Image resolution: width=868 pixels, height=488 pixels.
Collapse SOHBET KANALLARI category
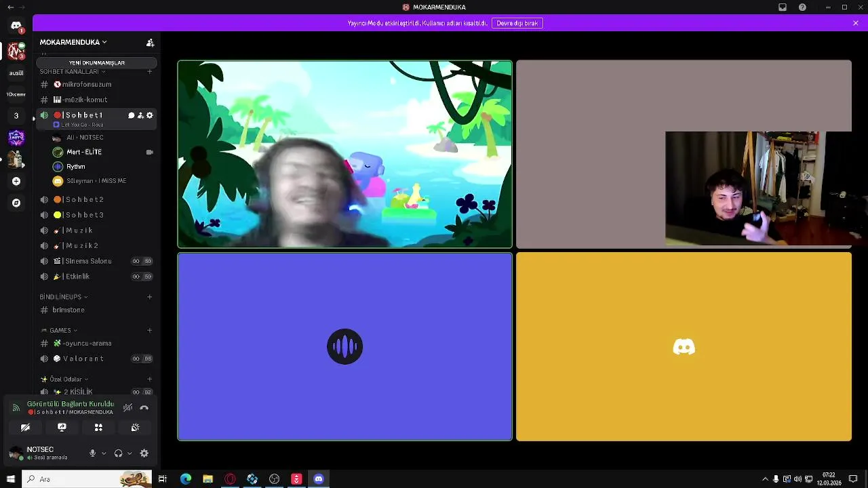(73, 72)
